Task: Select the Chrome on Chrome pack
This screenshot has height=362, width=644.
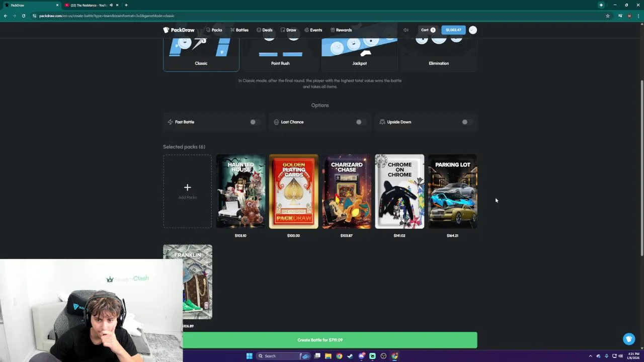Action: click(399, 191)
